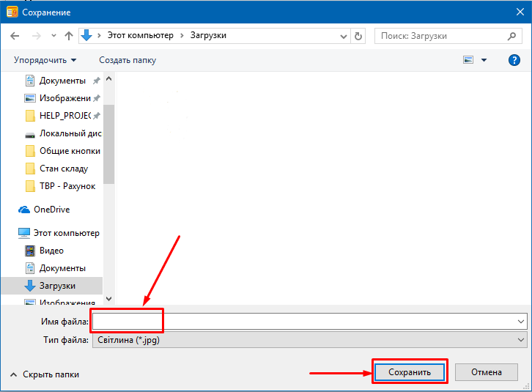Expand the address bar path dropdown

(344, 35)
